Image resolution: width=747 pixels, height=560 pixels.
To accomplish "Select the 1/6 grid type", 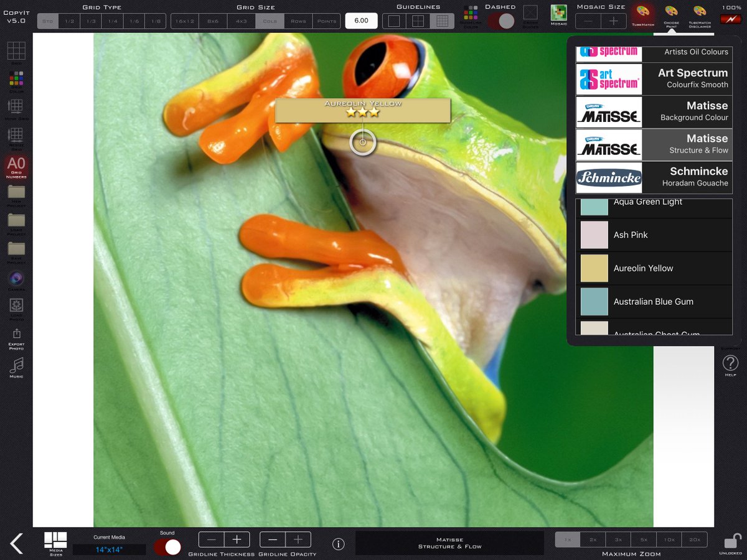I will [x=134, y=21].
